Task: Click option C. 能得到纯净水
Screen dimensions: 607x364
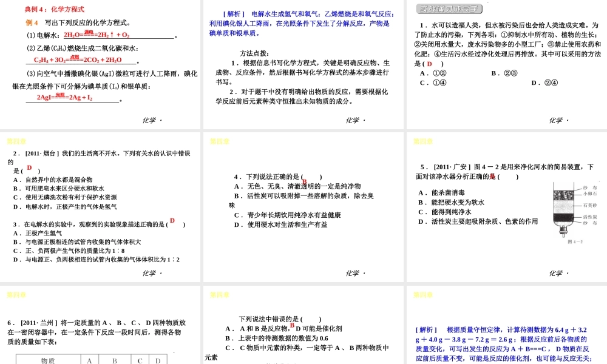Action: 445,212
